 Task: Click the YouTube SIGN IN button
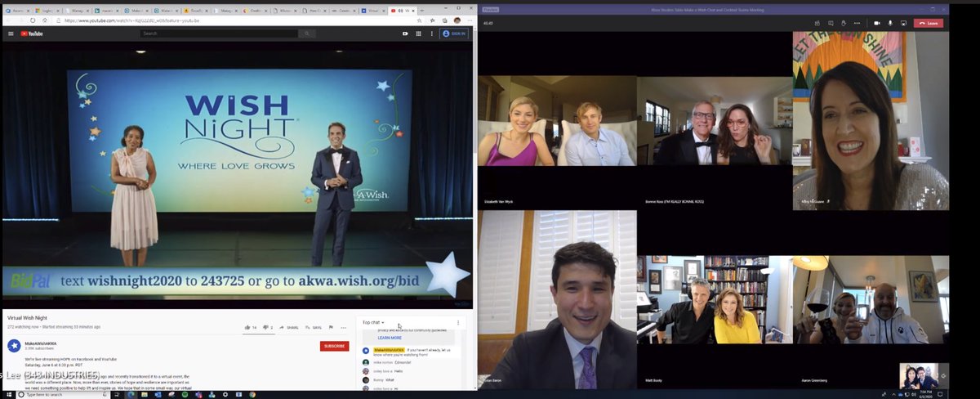[x=454, y=34]
